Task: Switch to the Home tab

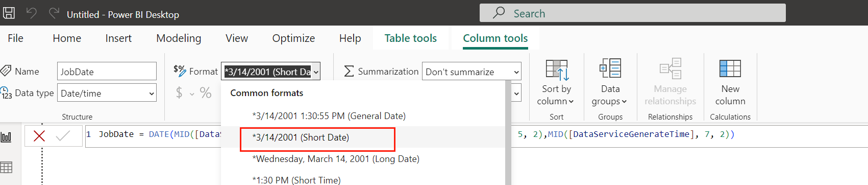Action: [67, 38]
